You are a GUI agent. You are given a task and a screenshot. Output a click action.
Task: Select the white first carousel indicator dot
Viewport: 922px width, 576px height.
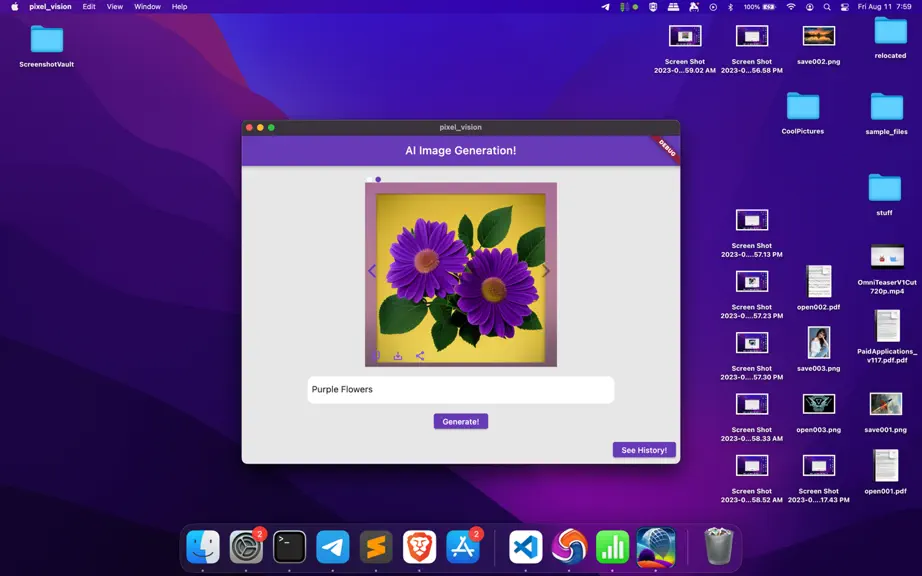point(369,179)
